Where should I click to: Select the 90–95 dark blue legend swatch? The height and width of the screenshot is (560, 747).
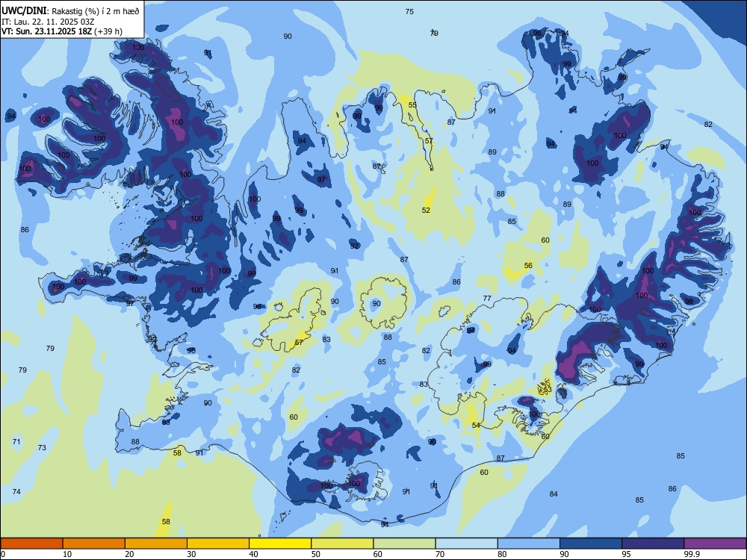point(591,544)
